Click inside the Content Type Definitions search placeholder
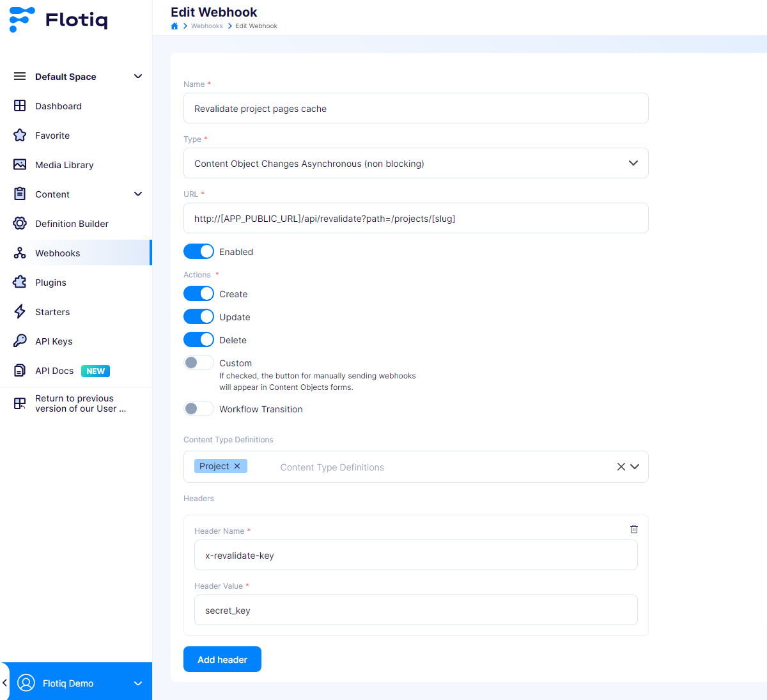Viewport: 767px width, 700px height. [x=332, y=467]
